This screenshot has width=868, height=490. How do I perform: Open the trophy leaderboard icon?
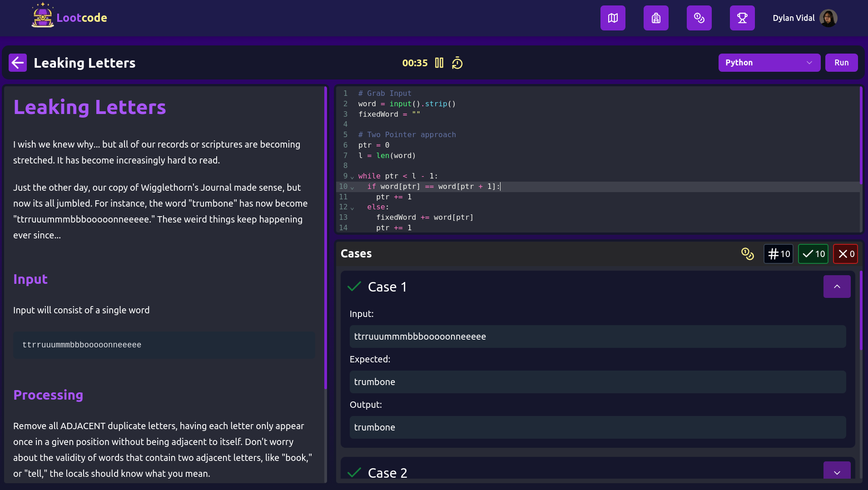[742, 18]
